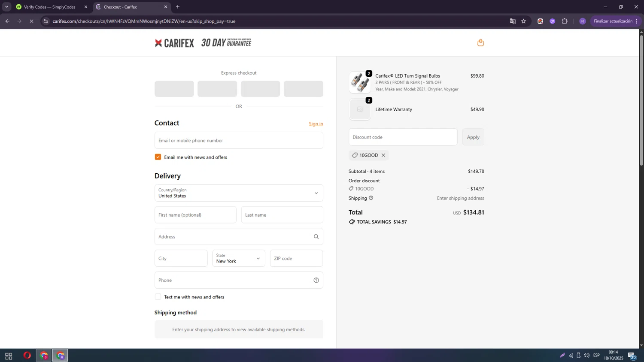
Task: Open the Windows Start menu
Action: tap(9, 356)
